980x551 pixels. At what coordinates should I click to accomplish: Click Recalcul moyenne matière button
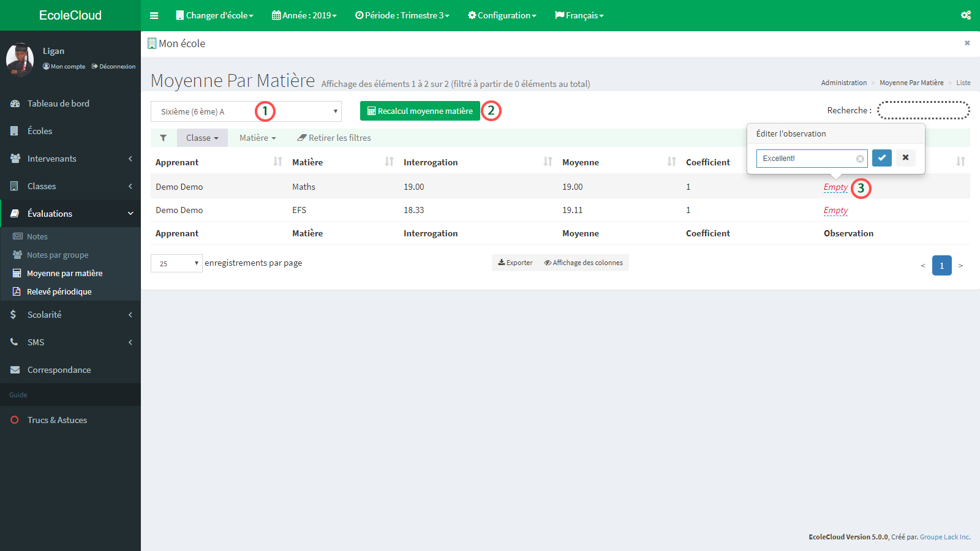pos(420,111)
